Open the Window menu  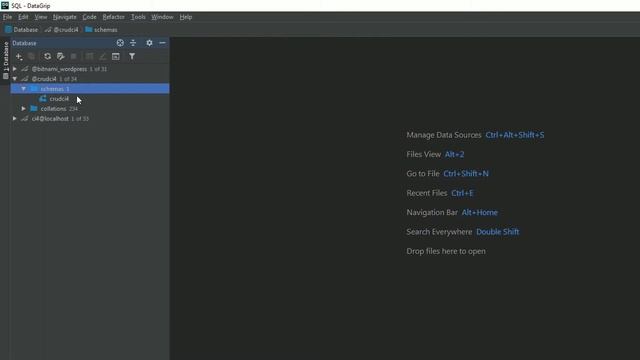pyautogui.click(x=162, y=17)
